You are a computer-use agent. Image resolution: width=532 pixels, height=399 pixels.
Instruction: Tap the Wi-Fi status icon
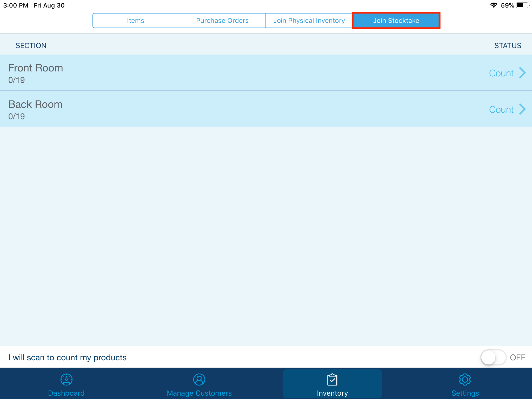pos(494,5)
